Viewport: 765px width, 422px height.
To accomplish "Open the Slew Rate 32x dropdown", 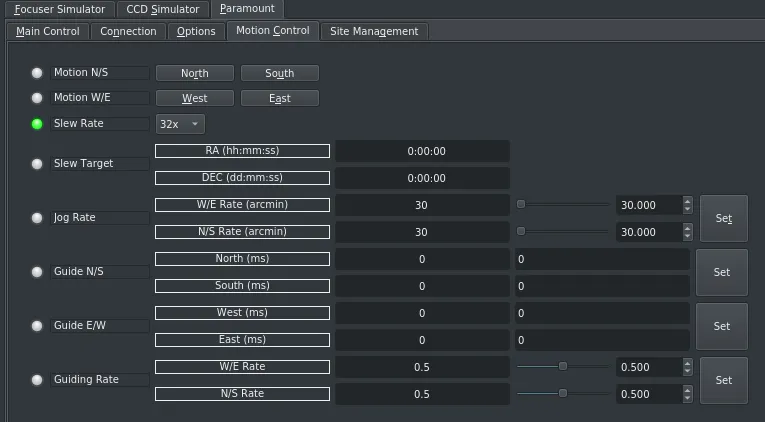I will pos(180,124).
